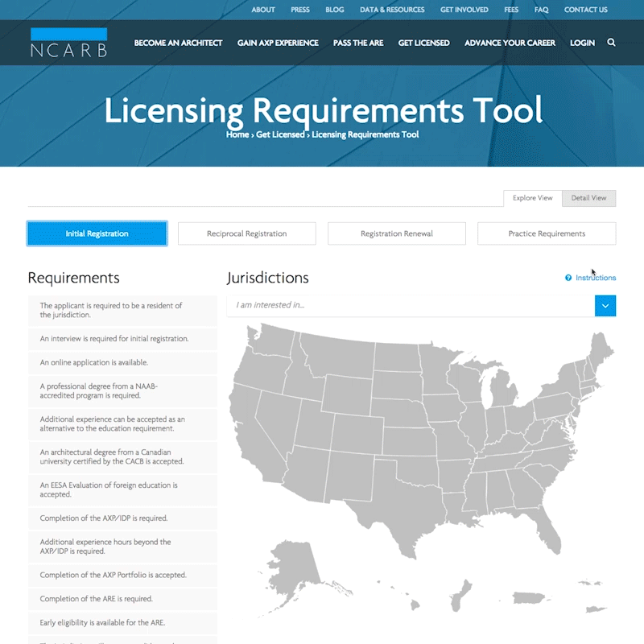The width and height of the screenshot is (644, 644).
Task: Go to Get Licensed breadcrumb
Action: tap(280, 134)
